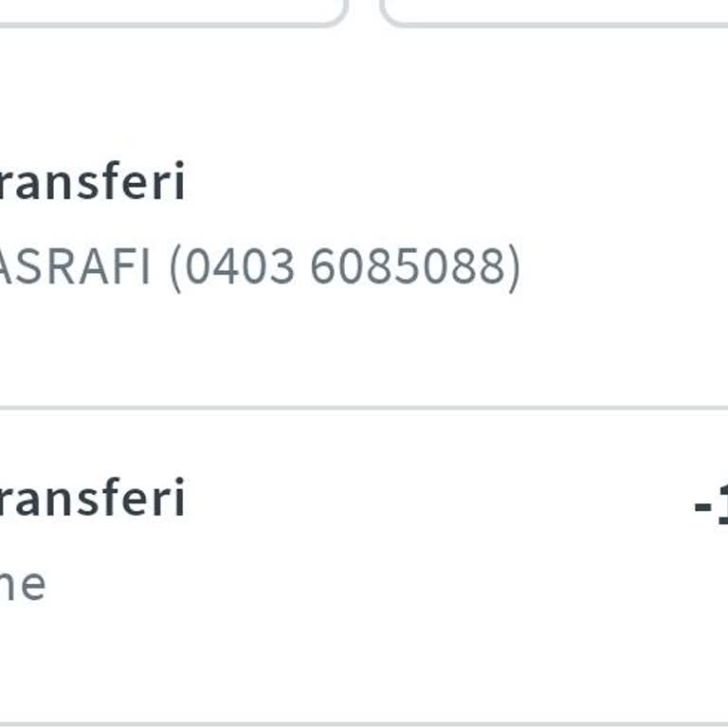728x728 pixels.
Task: Select the subtitle under the second Transferi
Action: click(22, 584)
